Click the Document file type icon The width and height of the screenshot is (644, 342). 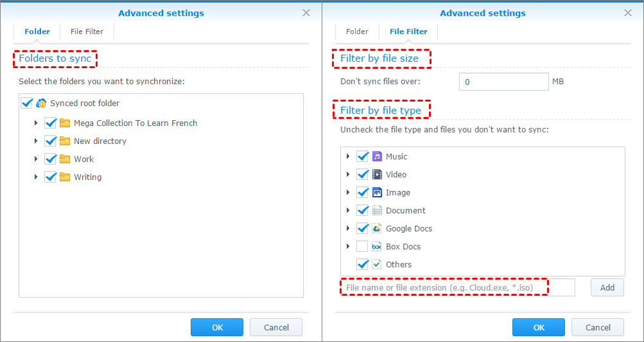pyautogui.click(x=378, y=210)
